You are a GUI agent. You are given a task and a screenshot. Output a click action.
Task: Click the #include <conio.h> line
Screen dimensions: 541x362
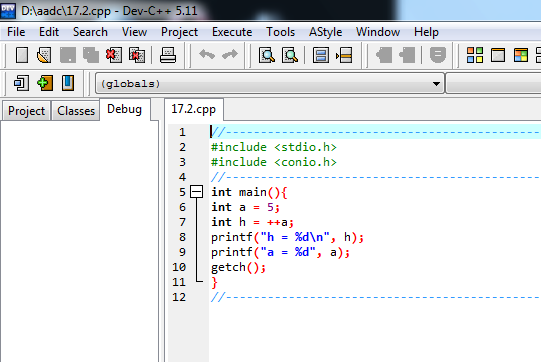pyautogui.click(x=274, y=162)
